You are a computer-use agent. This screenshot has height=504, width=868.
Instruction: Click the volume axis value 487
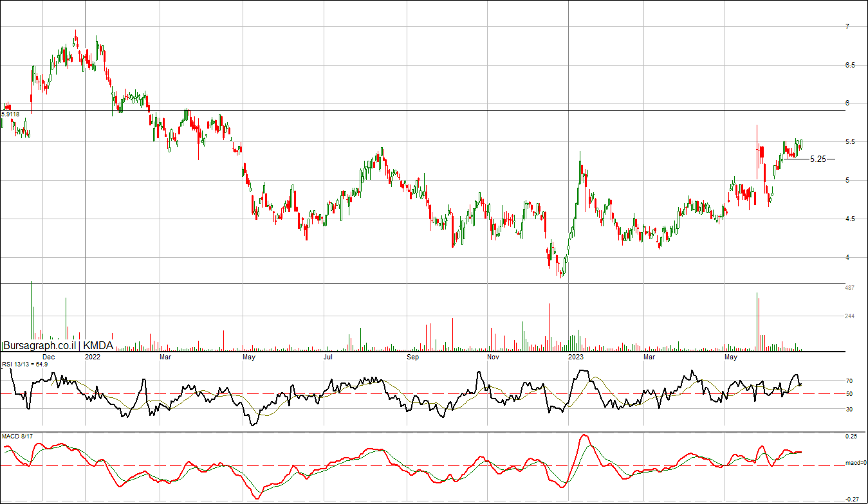(x=849, y=288)
